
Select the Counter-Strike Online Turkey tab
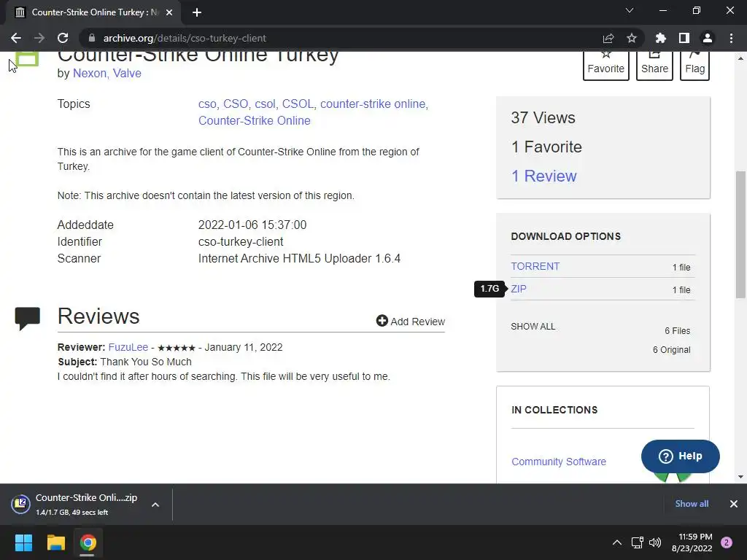coord(93,12)
